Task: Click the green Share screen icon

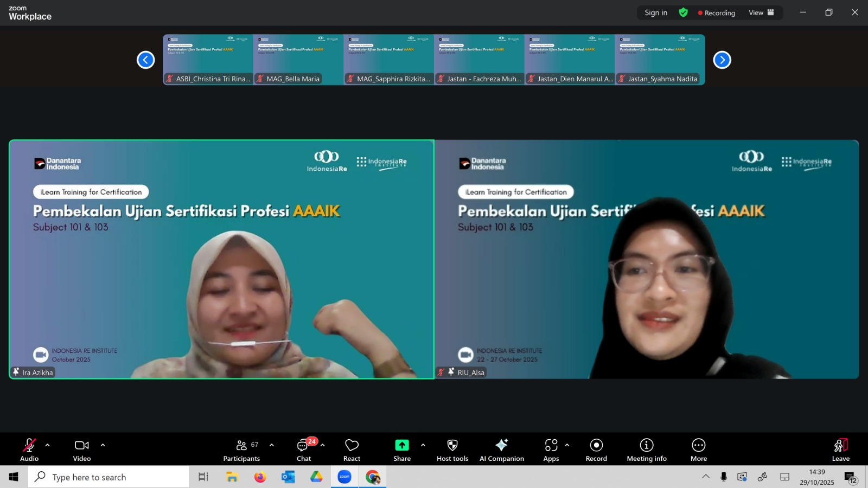Action: tap(401, 445)
